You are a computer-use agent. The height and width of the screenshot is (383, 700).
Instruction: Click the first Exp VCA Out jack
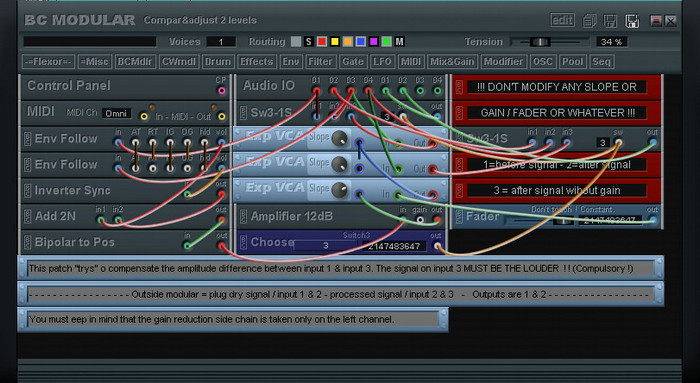click(x=433, y=143)
